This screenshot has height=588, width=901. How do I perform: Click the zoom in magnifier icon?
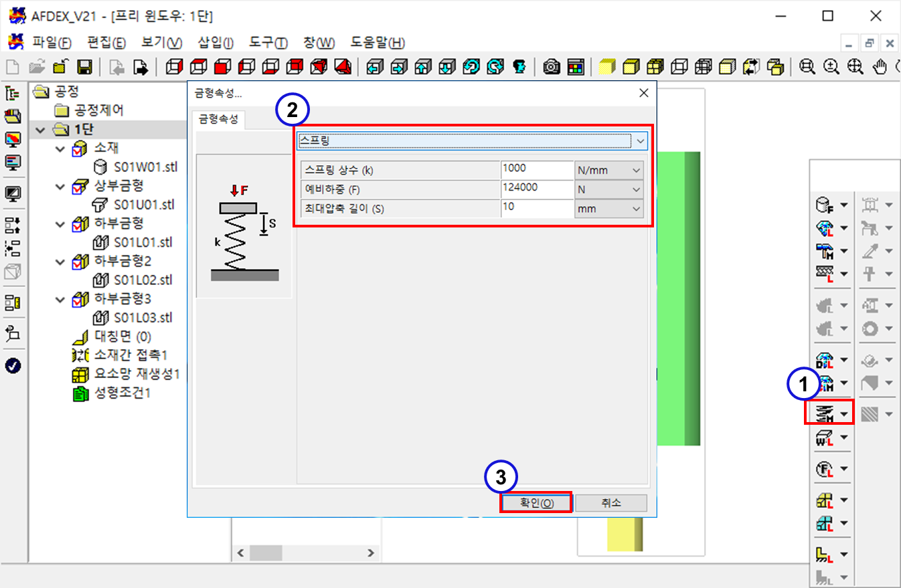tap(831, 67)
